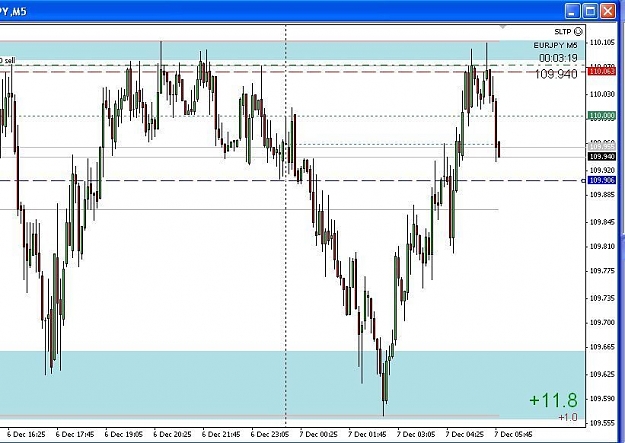This screenshot has height=443, width=625.
Task: Click the large 109.940 price readout
Action: pyautogui.click(x=556, y=74)
